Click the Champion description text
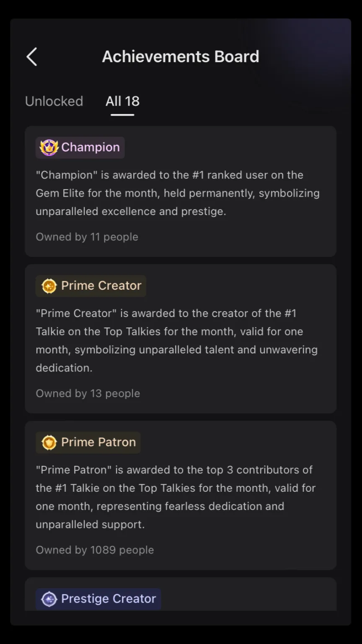Viewport: 362px width, 644px height. 178,193
